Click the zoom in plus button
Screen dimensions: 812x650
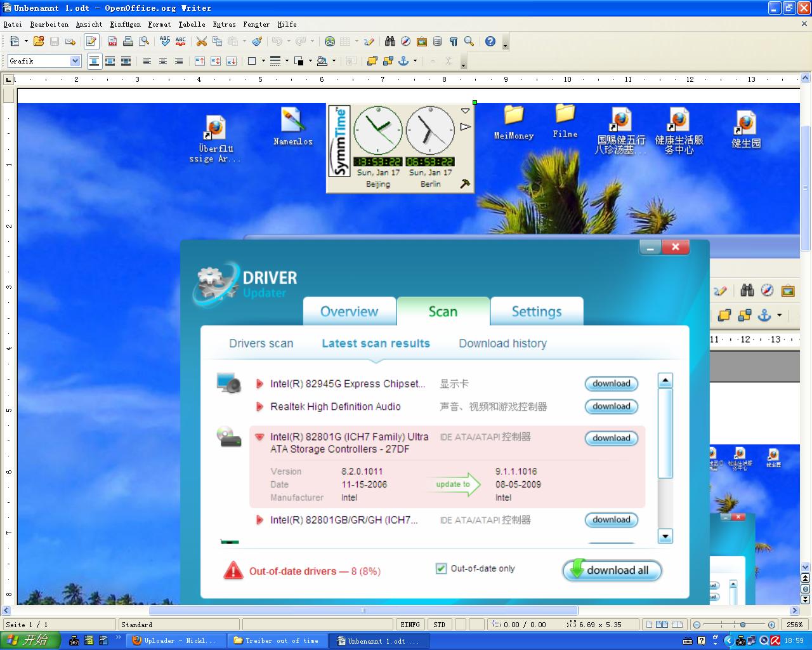(771, 625)
